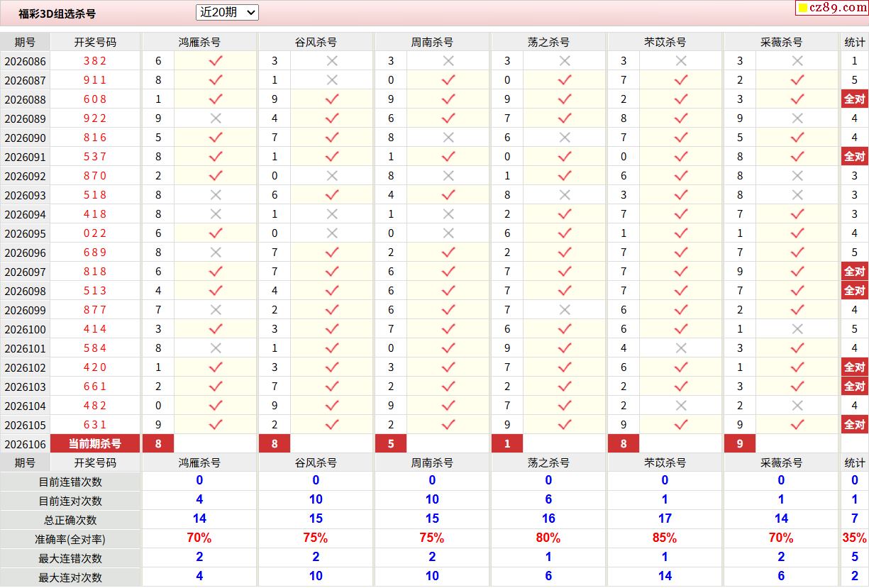
Task: Click the yellow square icon beside cz89.com
Action: 803,9
